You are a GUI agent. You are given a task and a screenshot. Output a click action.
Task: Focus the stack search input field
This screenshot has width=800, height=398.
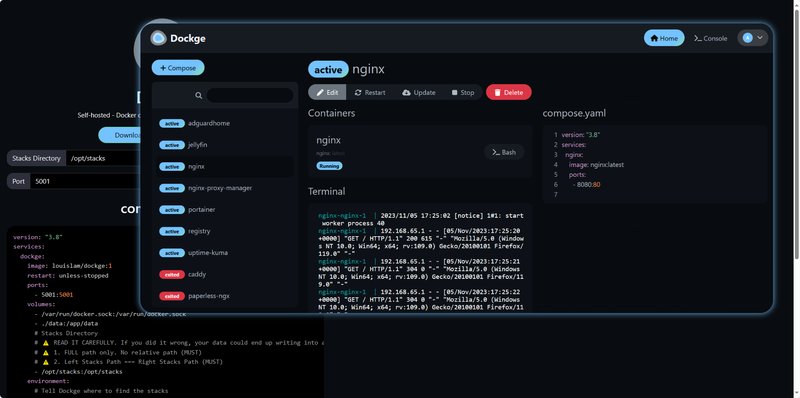coord(250,95)
